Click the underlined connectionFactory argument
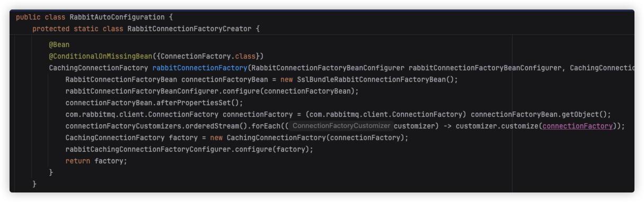Screen dimensions: 644x202 click(578, 126)
